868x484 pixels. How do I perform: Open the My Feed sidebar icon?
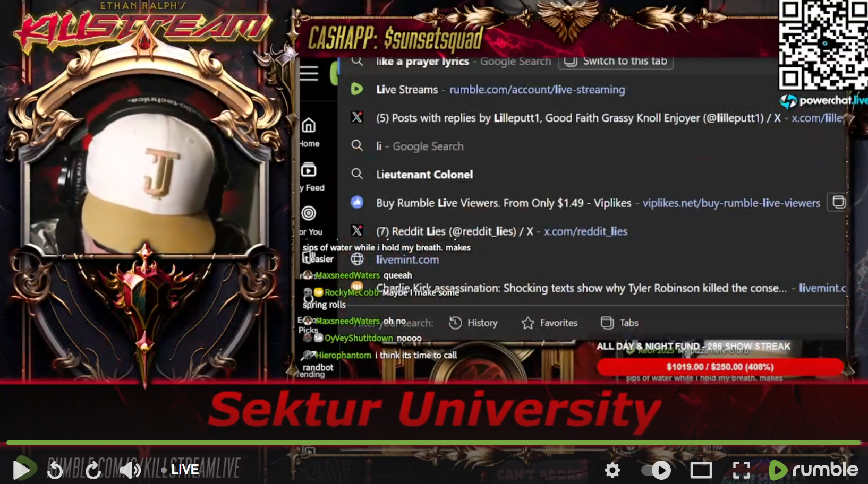[309, 170]
